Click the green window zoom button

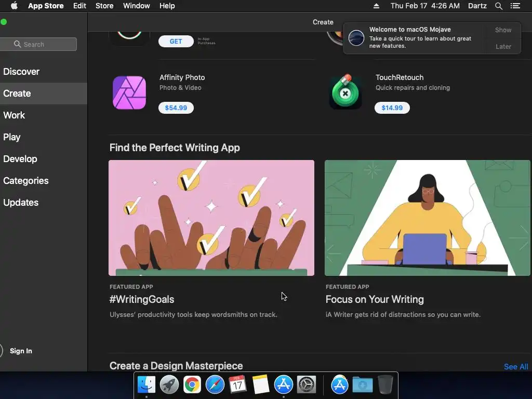pyautogui.click(x=4, y=22)
